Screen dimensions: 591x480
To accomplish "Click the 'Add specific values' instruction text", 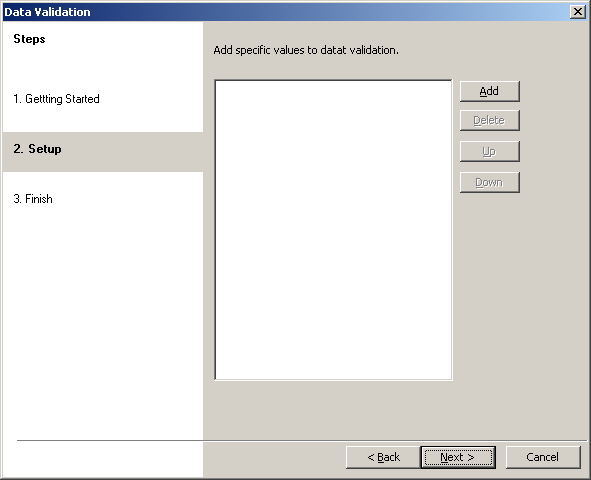I will (x=306, y=50).
